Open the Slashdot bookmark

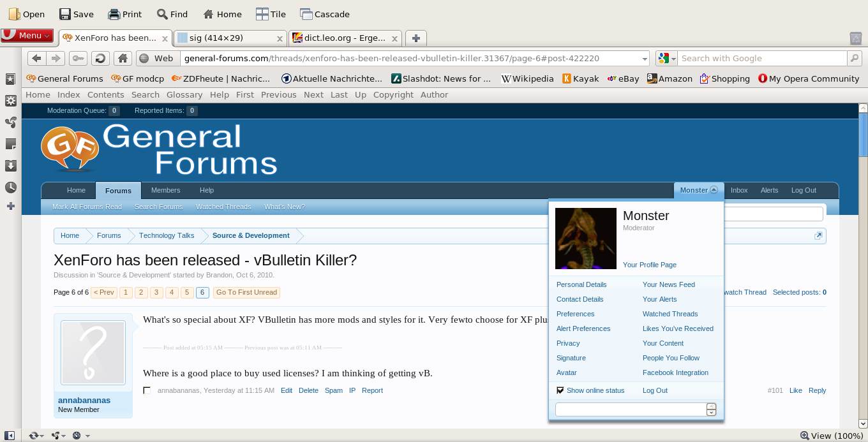(x=442, y=78)
